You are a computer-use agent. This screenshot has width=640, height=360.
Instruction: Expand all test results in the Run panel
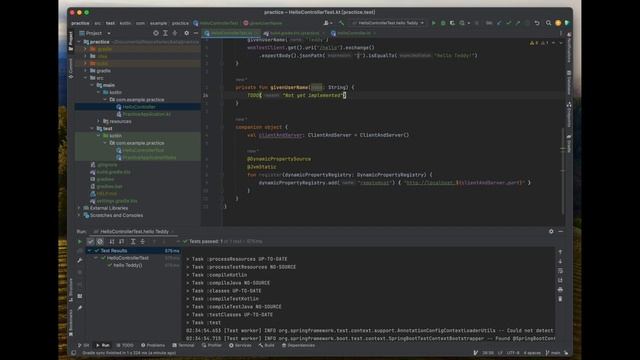point(133,242)
